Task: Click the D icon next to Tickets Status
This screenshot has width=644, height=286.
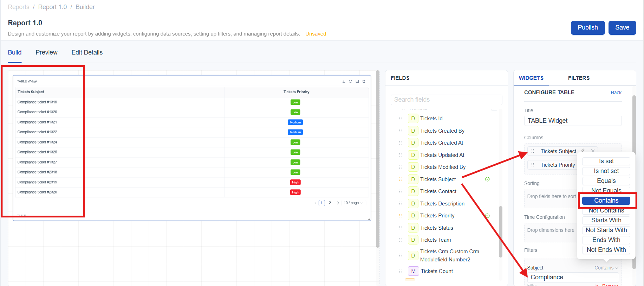Action: 413,228
